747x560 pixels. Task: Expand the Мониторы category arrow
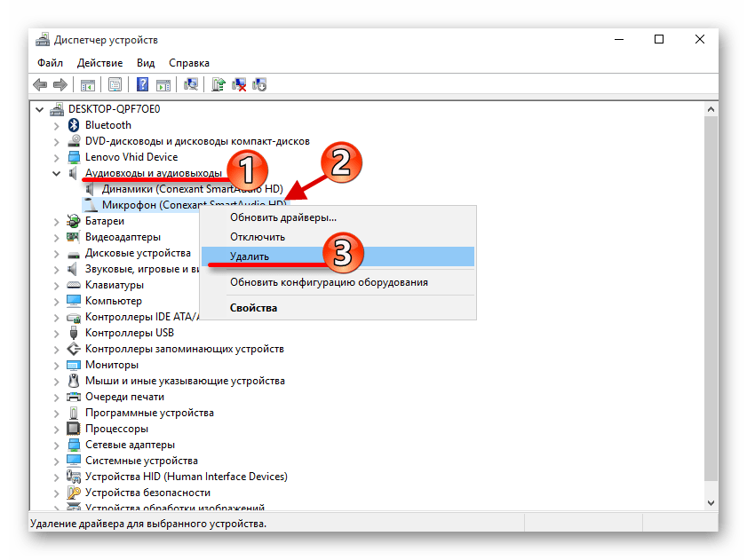coord(57,365)
